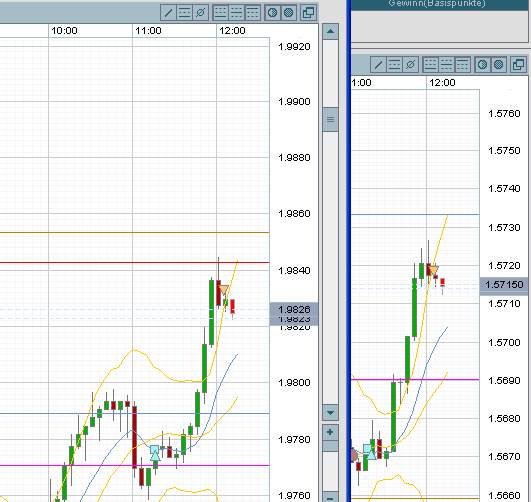Click the half-filled circle icon in the right chart
Image resolution: width=531 pixels, height=502 pixels.
(x=483, y=64)
